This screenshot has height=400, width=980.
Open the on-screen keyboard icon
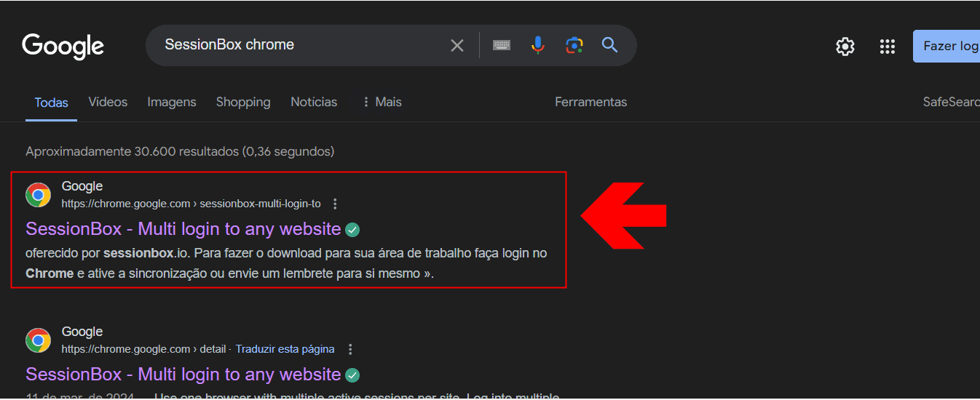pyautogui.click(x=502, y=45)
